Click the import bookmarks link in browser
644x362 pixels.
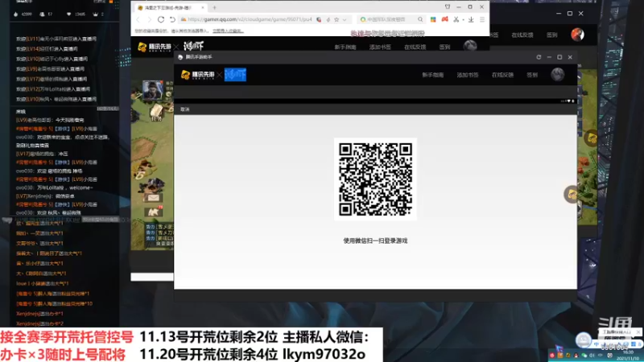click(x=228, y=31)
